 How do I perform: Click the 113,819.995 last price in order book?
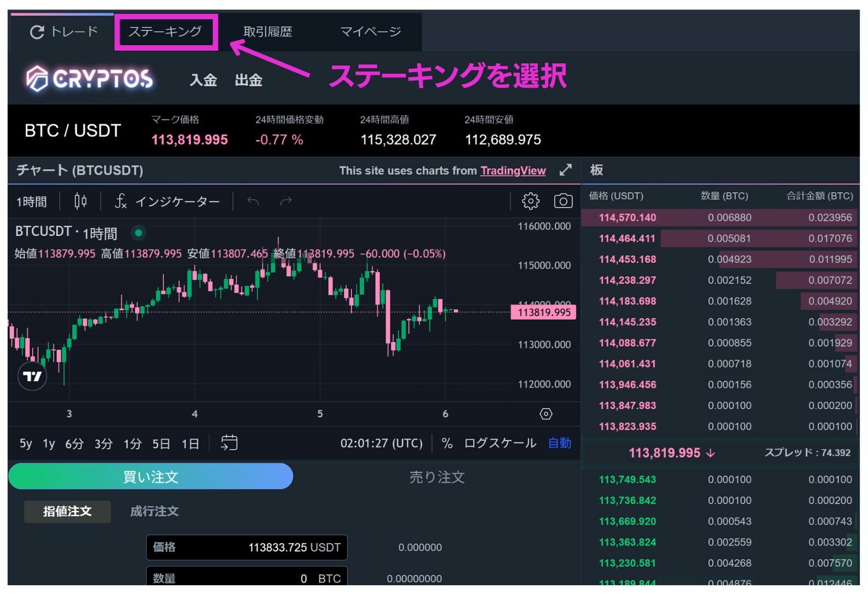tap(665, 453)
